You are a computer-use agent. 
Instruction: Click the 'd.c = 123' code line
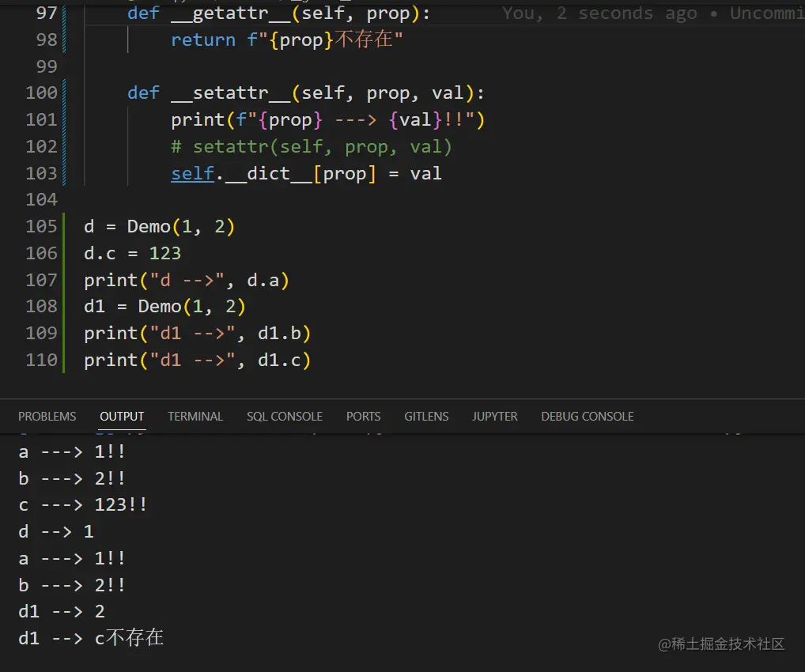pos(133,253)
